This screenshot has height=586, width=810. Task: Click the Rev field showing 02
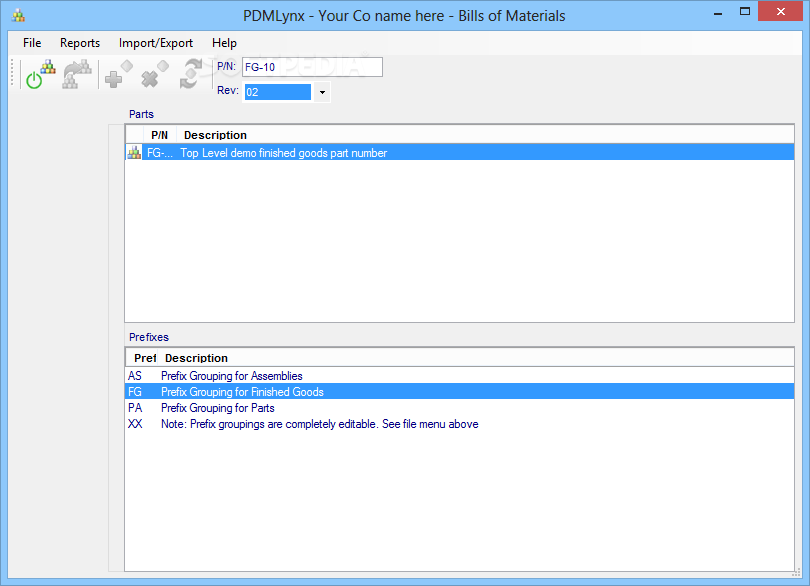(278, 92)
